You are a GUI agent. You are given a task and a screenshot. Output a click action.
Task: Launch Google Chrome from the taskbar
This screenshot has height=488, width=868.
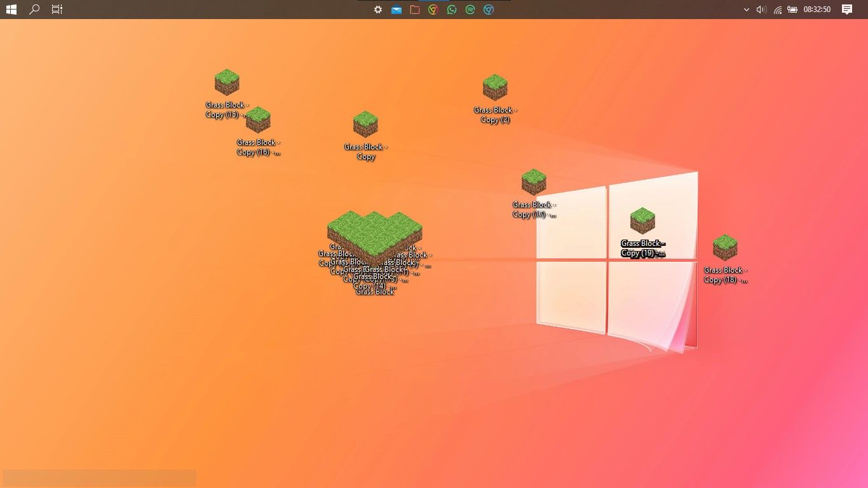433,10
